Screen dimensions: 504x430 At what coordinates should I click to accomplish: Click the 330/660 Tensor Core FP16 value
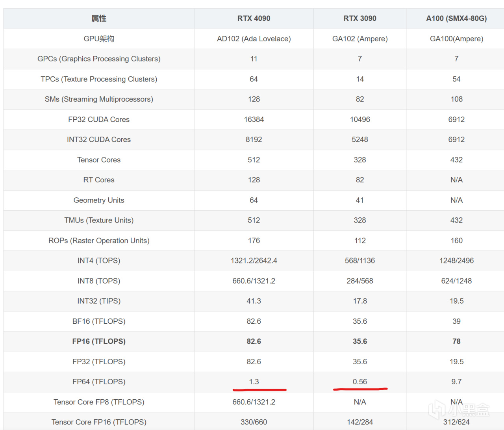coord(254,422)
